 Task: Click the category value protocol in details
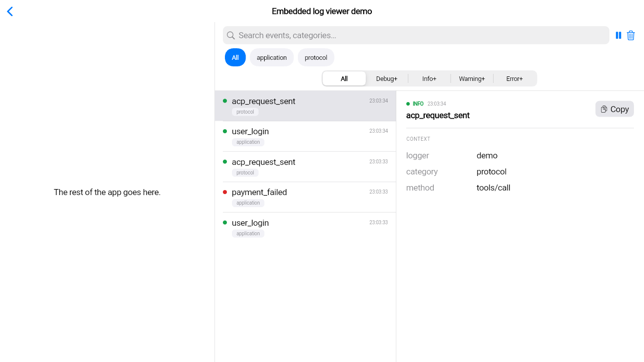[x=492, y=171]
